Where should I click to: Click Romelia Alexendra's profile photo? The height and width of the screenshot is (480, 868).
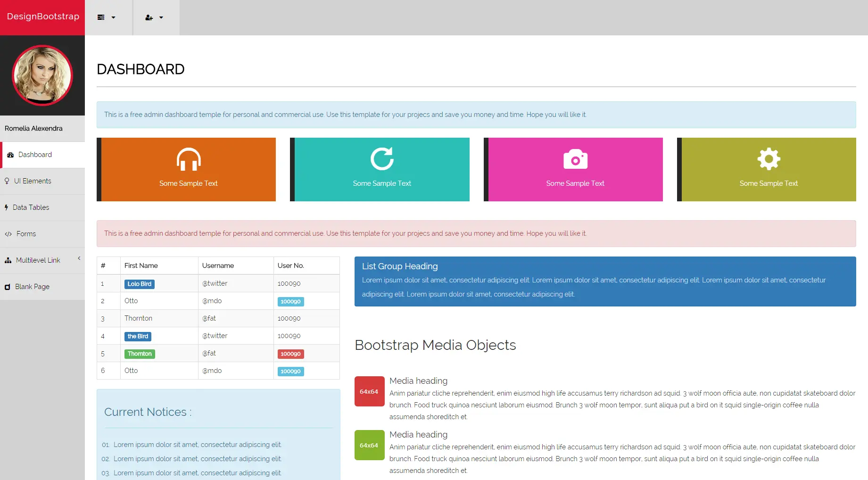point(42,75)
